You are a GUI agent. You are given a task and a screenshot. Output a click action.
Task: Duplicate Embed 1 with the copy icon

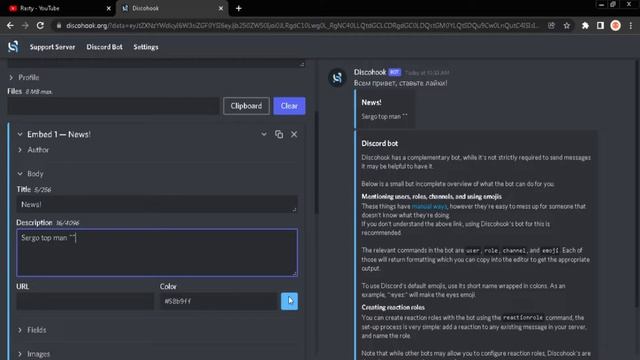tap(279, 134)
